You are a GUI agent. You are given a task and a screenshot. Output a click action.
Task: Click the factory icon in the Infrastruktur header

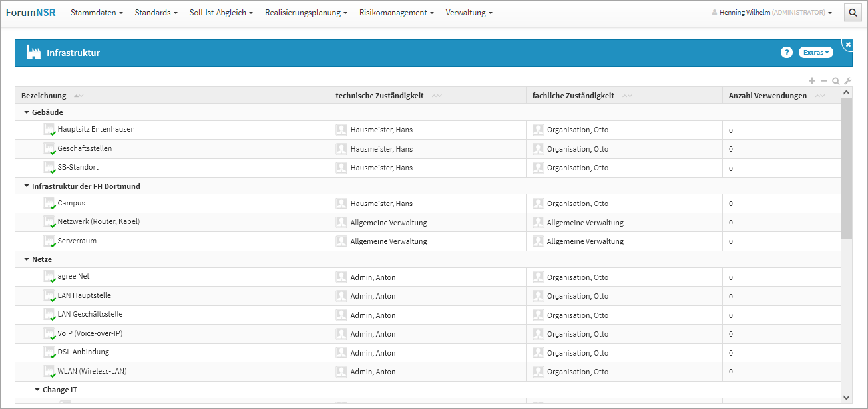(34, 53)
